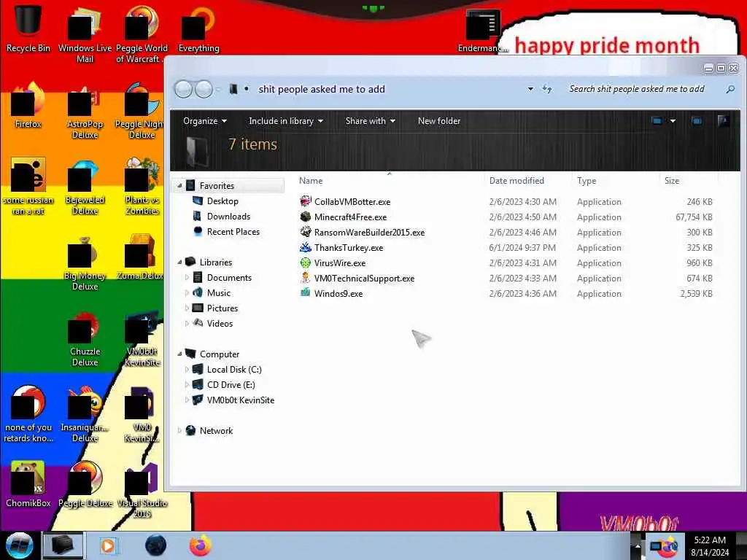Viewport: 747px width, 560px height.
Task: Create a New folder
Action: (438, 121)
